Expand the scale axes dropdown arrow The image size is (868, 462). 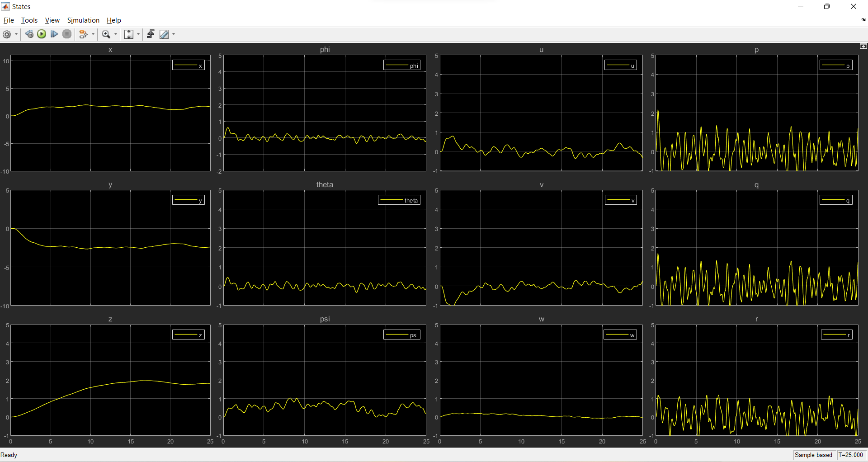pos(138,34)
